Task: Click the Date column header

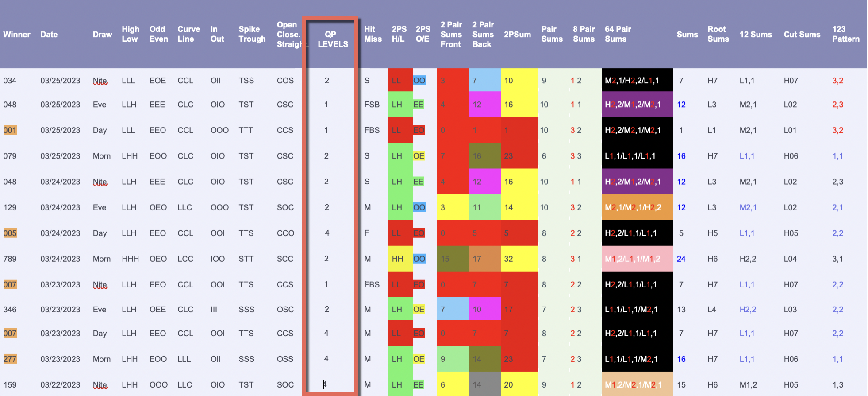Action: coord(49,35)
